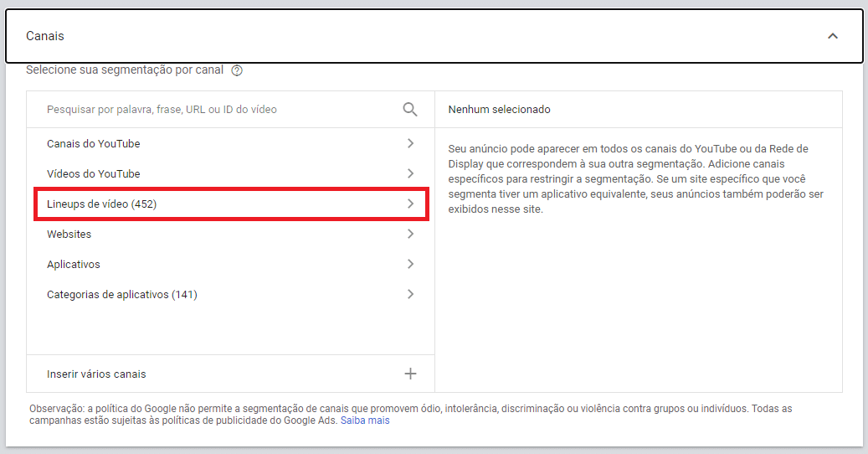This screenshot has width=868, height=454.
Task: Expand Categorias de aplicativos with its arrow
Action: (410, 294)
